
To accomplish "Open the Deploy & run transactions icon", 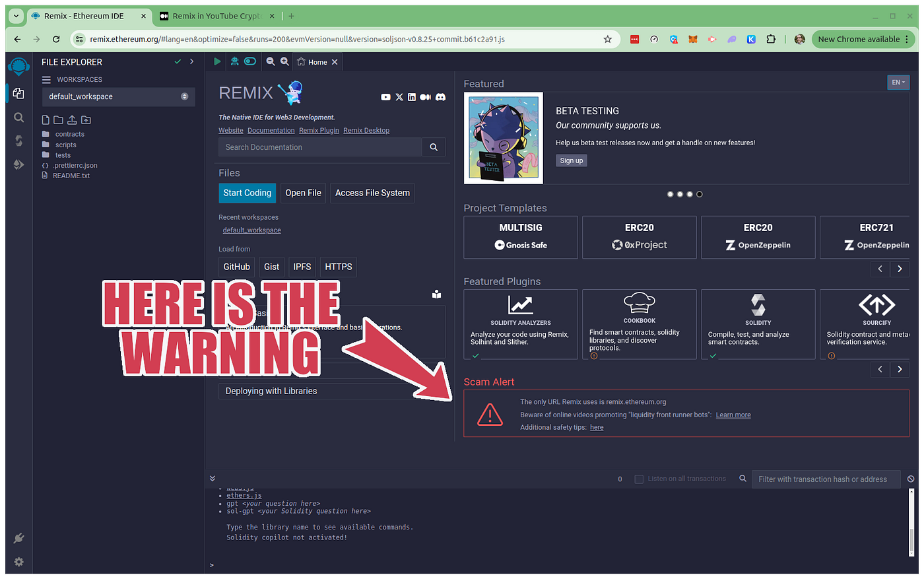I will coord(18,164).
